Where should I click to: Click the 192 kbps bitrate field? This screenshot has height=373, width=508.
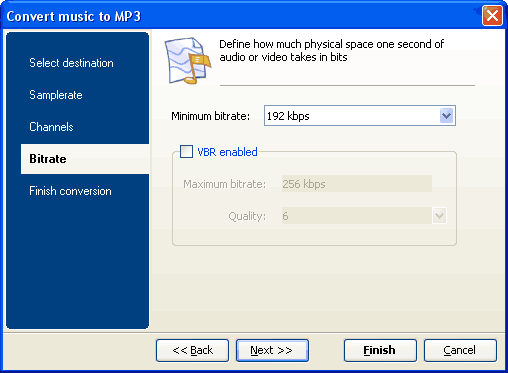pos(360,116)
